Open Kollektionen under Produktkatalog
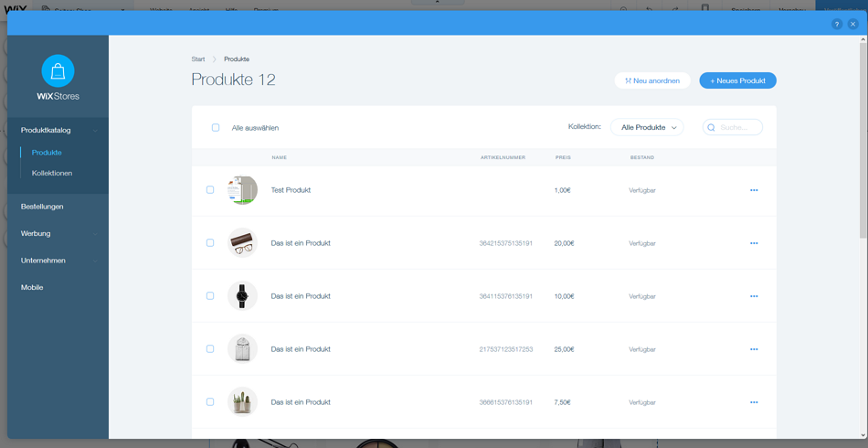The width and height of the screenshot is (868, 448). click(52, 173)
